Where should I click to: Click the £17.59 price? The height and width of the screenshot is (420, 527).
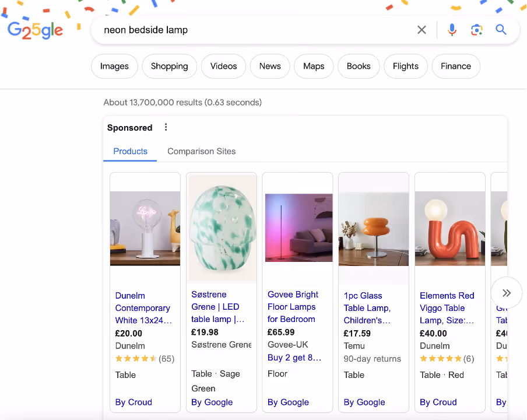point(357,333)
